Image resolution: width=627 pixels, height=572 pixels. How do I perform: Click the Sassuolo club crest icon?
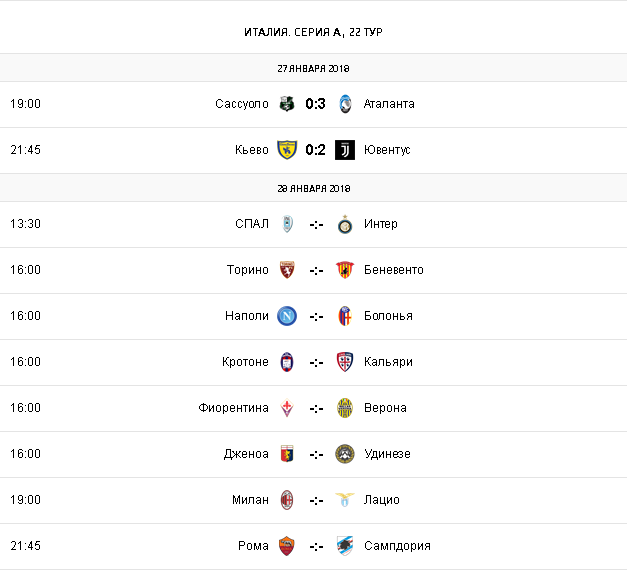click(287, 104)
